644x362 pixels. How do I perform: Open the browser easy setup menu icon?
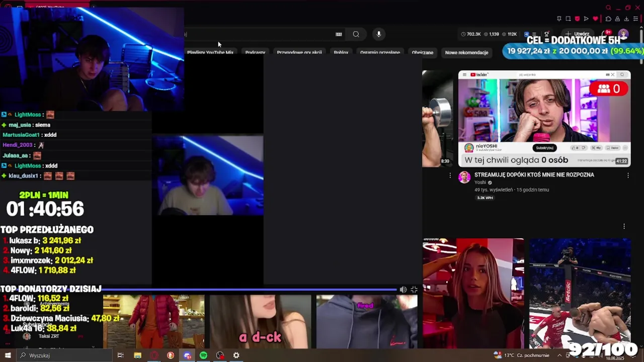635,19
